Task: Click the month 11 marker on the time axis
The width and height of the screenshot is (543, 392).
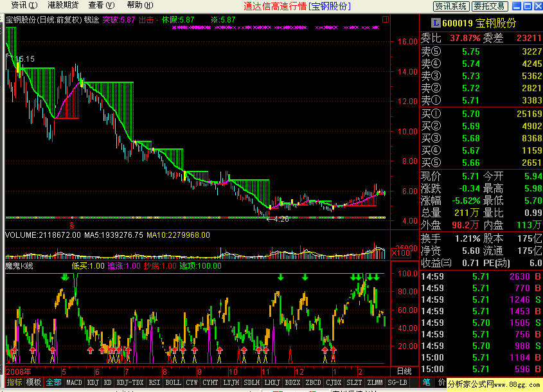Action: (x=265, y=371)
